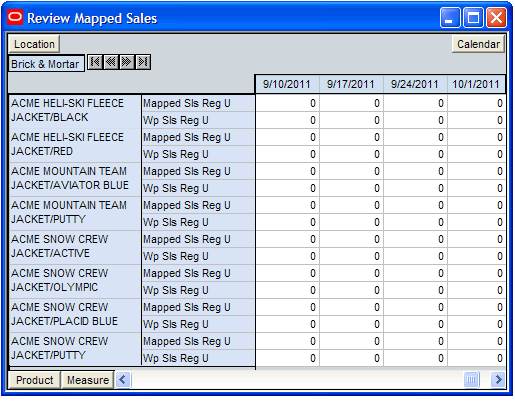Viewport: 515px width, 401px height.
Task: Select the 10/1/2011 column header
Action: click(476, 84)
